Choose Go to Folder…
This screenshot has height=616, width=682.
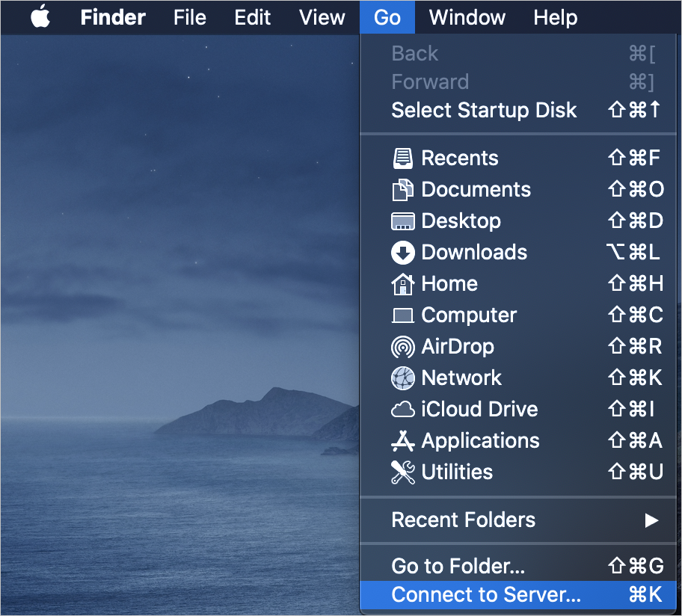[518, 567]
